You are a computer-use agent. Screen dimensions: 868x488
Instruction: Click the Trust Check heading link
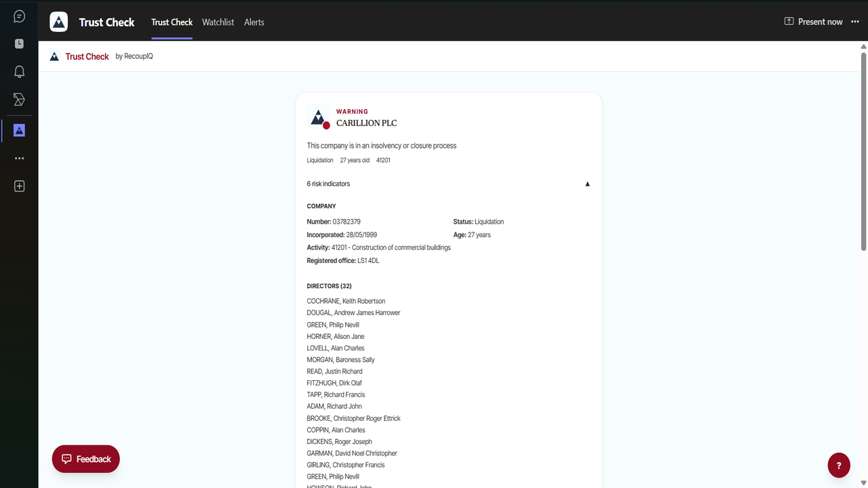(x=87, y=57)
